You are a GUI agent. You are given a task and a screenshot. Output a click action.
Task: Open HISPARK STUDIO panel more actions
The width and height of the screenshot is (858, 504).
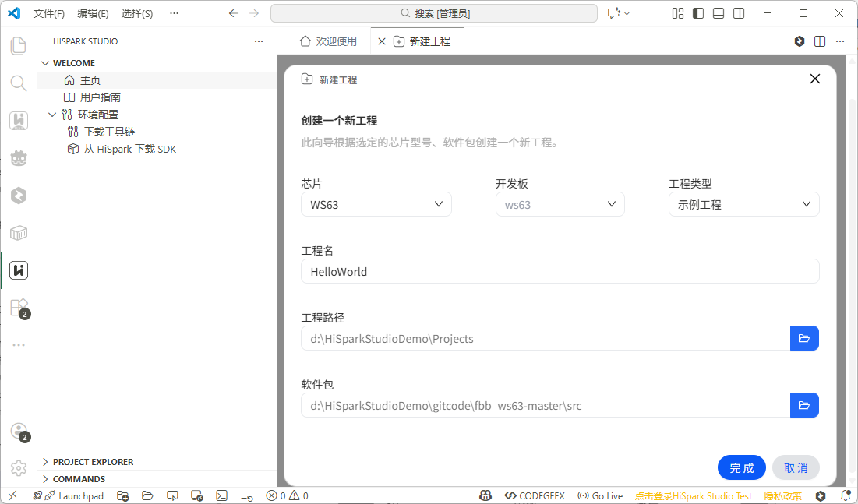click(x=259, y=41)
